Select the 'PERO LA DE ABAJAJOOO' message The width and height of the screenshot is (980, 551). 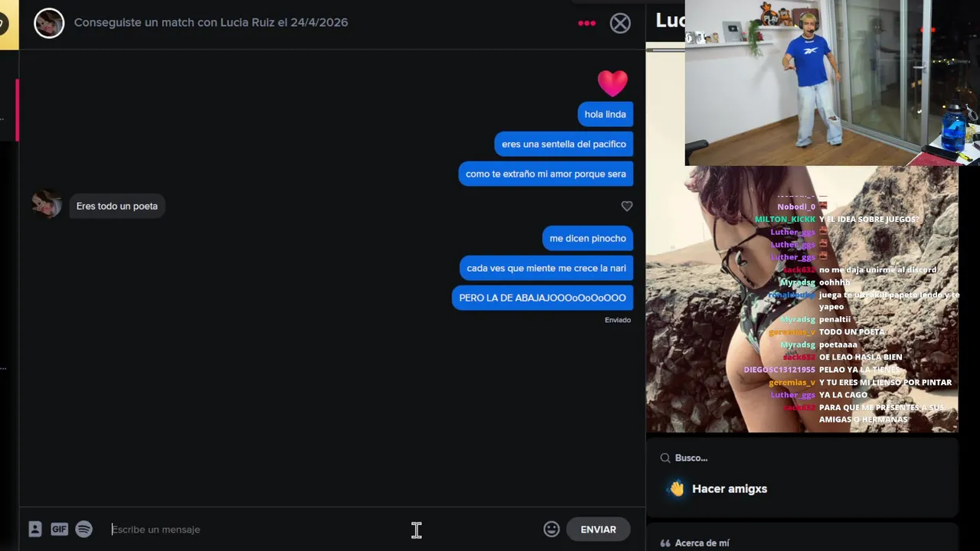542,298
